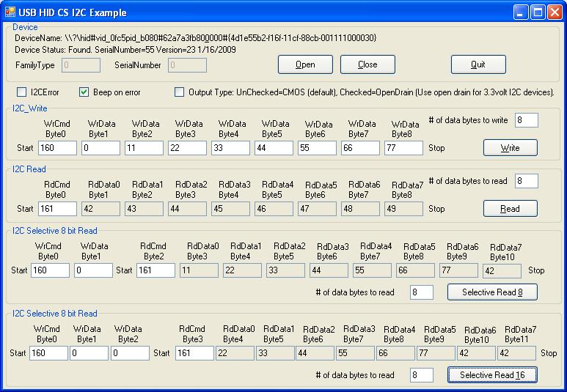This screenshot has width=567, height=392.
Task: Click the FamilyType field
Action: tap(81, 65)
